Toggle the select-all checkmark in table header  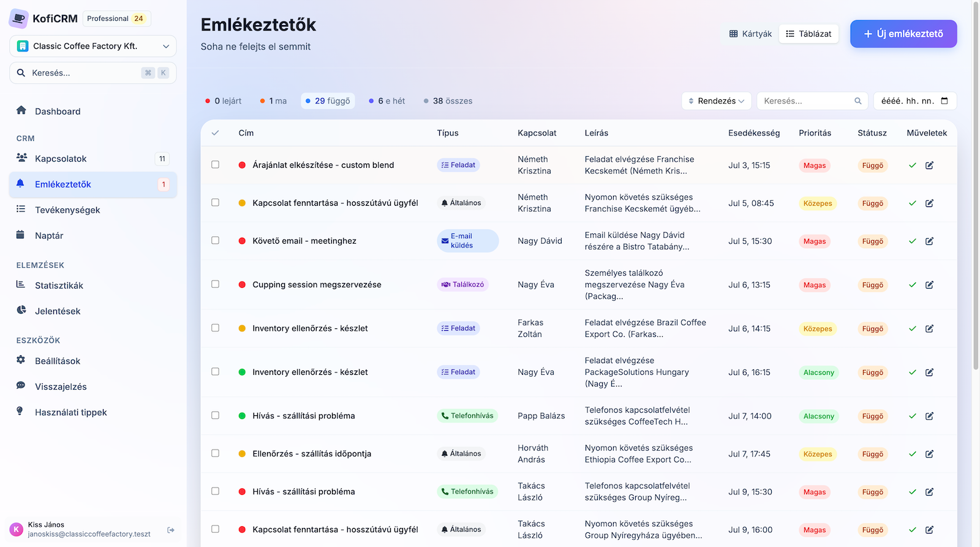tap(215, 133)
